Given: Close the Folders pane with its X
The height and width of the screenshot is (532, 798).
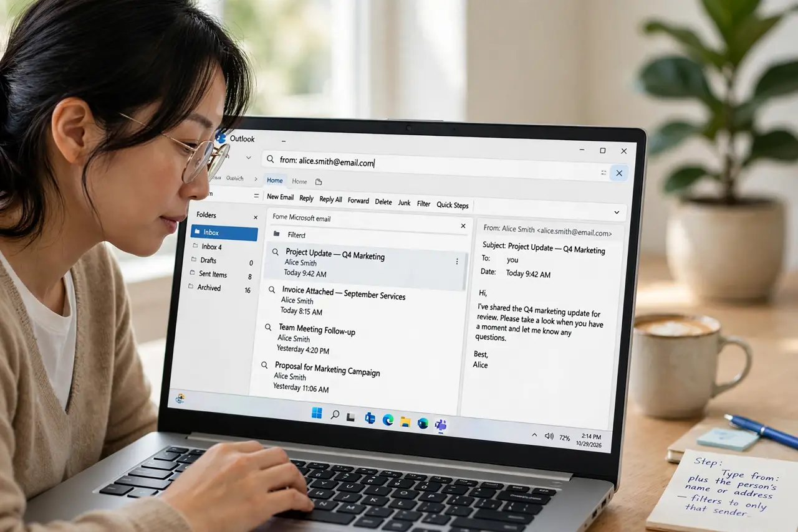Looking at the screenshot, I should point(255,217).
